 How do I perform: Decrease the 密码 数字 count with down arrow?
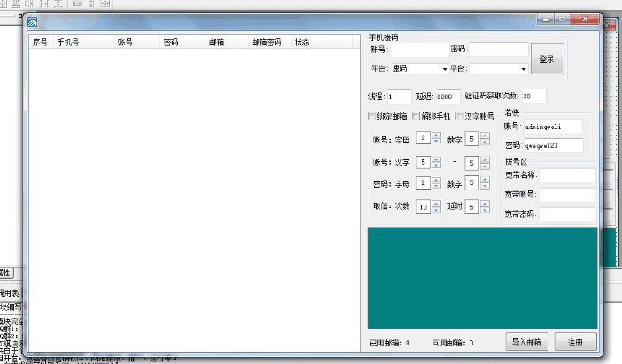point(485,186)
